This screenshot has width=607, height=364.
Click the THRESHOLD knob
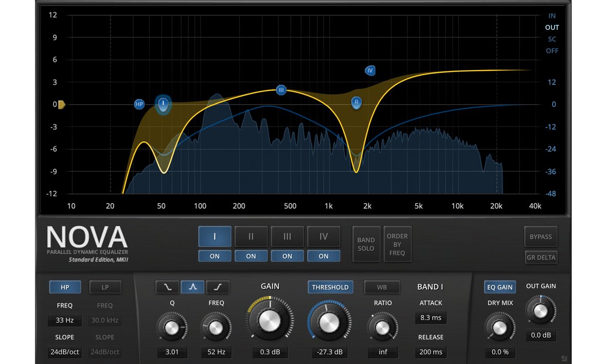[329, 322]
